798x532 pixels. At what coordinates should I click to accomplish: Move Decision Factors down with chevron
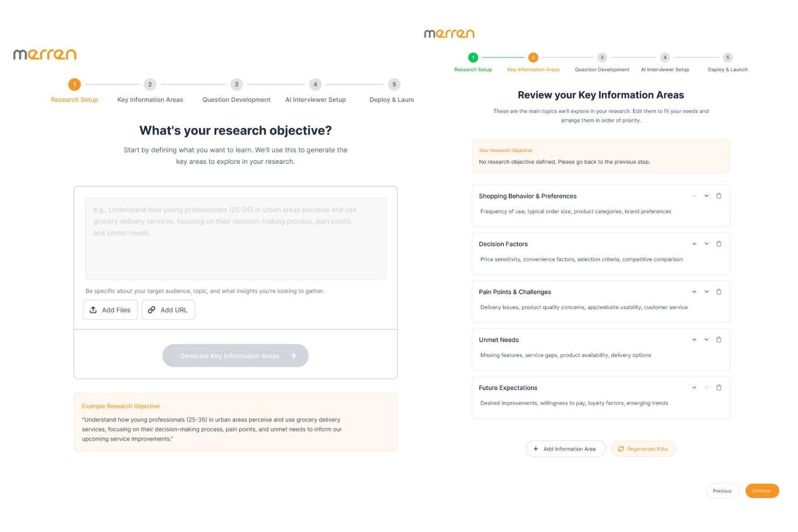[706, 244]
